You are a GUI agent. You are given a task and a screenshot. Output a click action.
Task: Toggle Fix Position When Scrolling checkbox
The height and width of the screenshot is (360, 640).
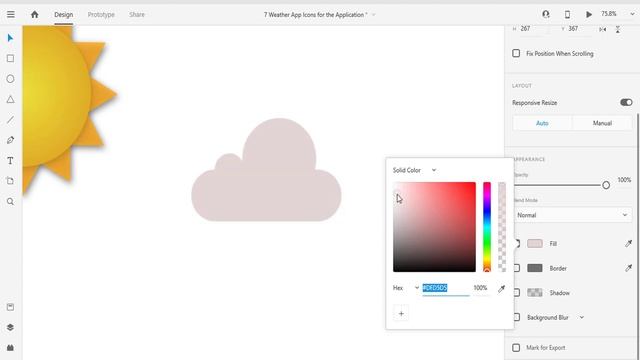click(516, 53)
